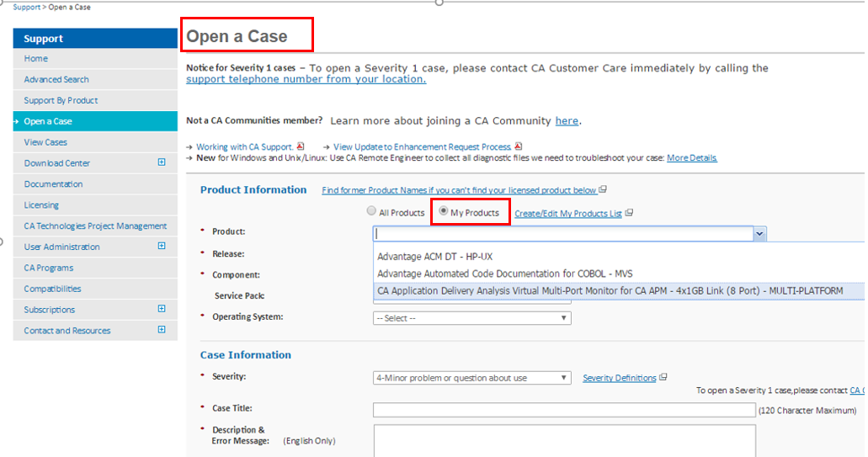Viewport: 868px width, 457px height.
Task: Click the Case Title input field
Action: [x=564, y=410]
